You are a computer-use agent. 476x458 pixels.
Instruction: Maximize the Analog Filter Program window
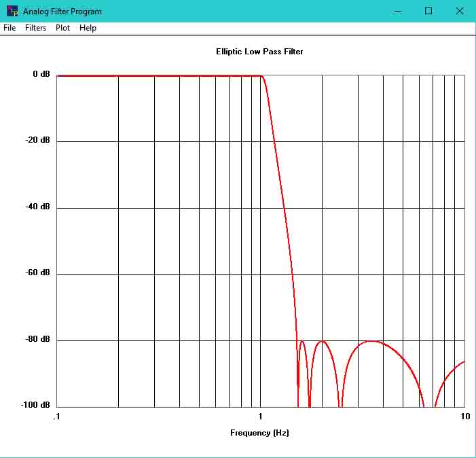click(x=428, y=12)
